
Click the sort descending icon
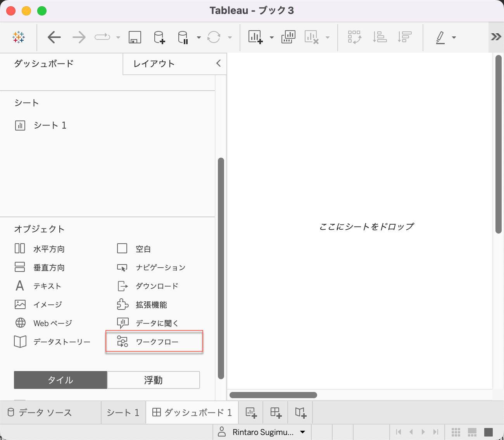[x=404, y=37]
